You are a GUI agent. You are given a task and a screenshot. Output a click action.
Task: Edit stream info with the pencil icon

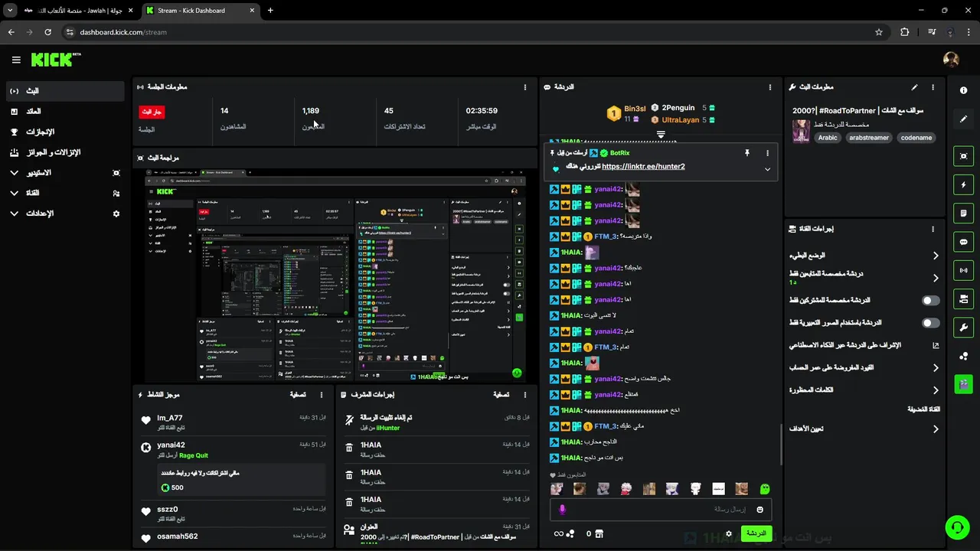(914, 87)
